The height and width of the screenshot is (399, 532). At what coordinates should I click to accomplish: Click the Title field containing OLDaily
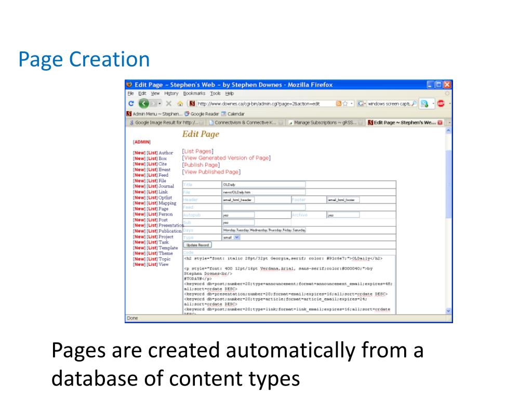pyautogui.click(x=263, y=184)
